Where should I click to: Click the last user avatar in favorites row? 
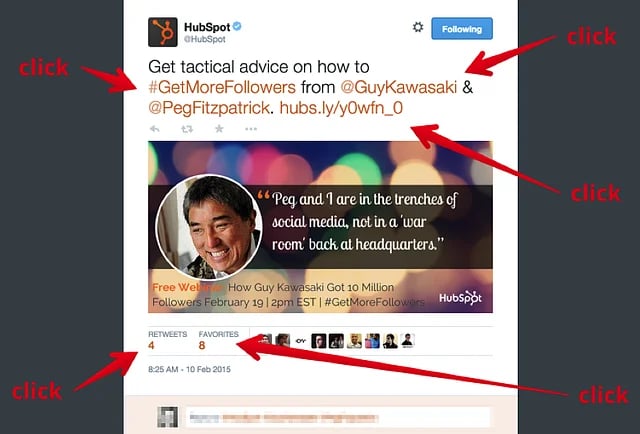point(407,341)
